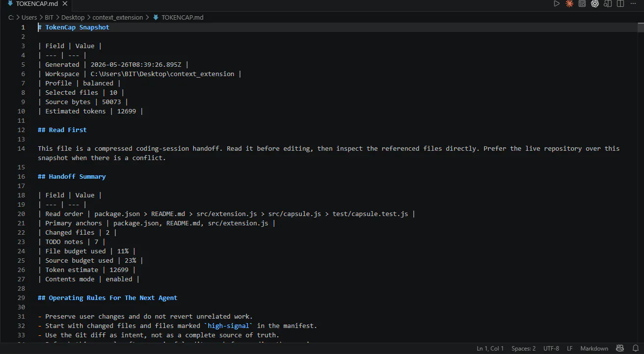
Task: Click the 'Estimated tokens | 12699' row
Action: click(91, 111)
